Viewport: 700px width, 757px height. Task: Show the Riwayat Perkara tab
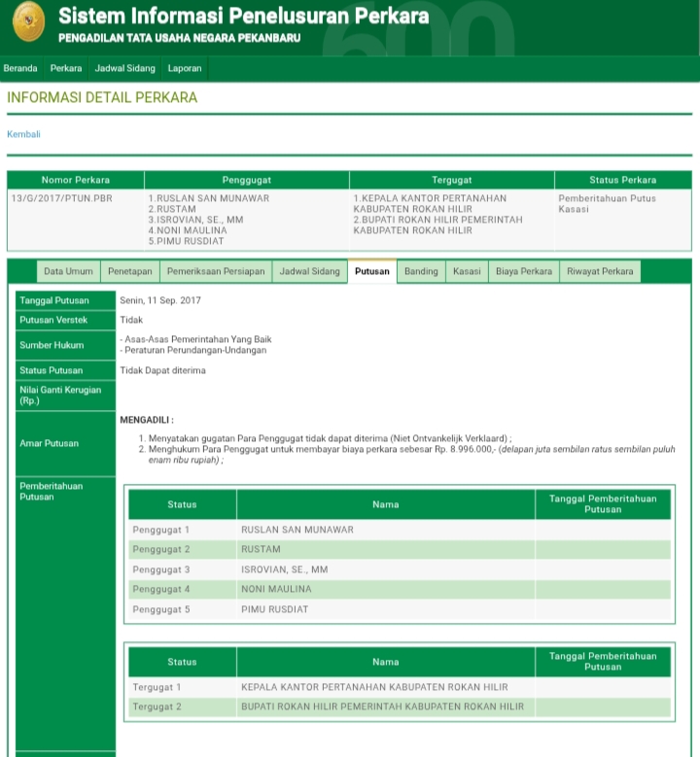pos(600,272)
